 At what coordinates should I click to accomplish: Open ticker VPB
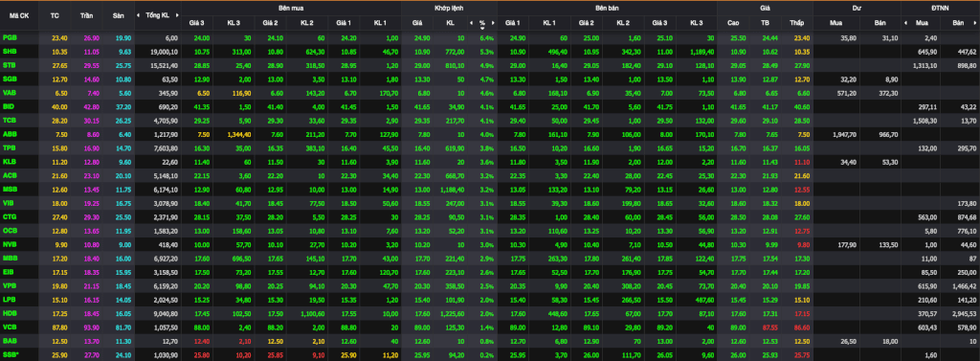point(10,285)
